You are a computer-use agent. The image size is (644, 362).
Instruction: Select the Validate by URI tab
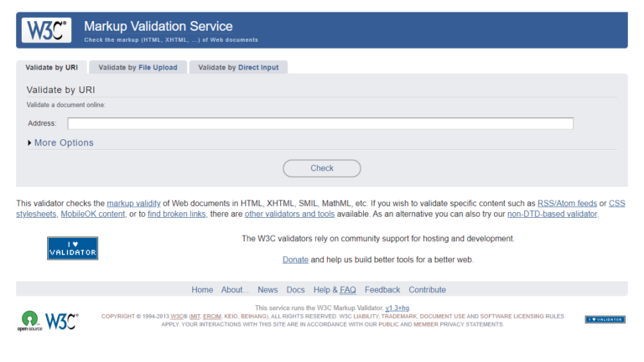52,67
